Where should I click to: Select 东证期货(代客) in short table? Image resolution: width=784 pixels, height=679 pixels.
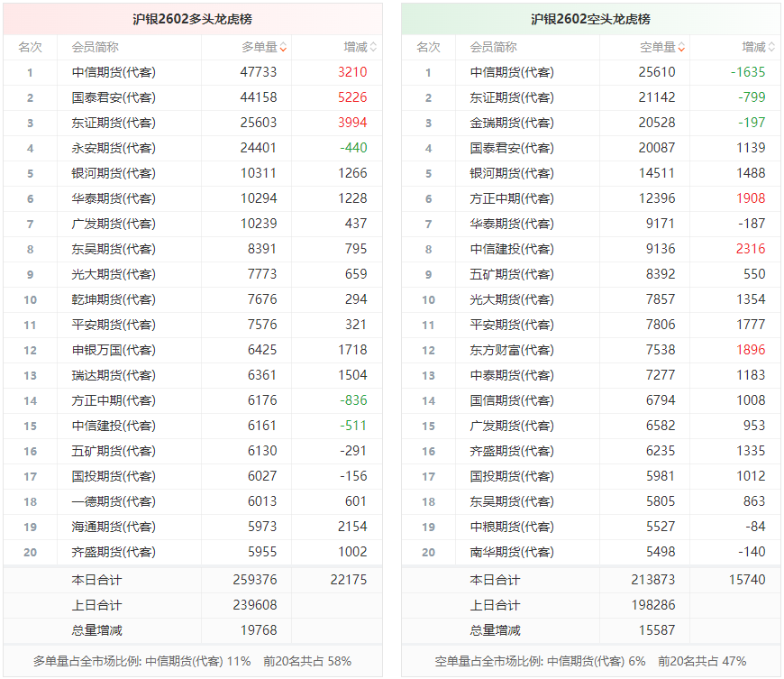pyautogui.click(x=512, y=97)
